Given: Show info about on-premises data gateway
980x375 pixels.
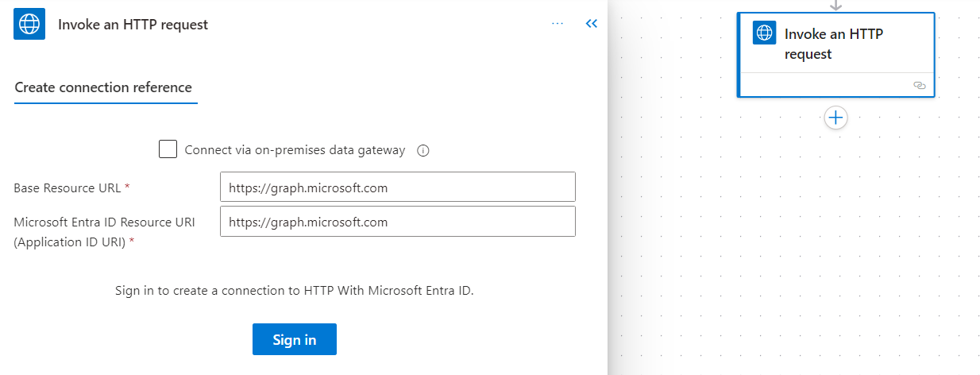Looking at the screenshot, I should click(423, 150).
